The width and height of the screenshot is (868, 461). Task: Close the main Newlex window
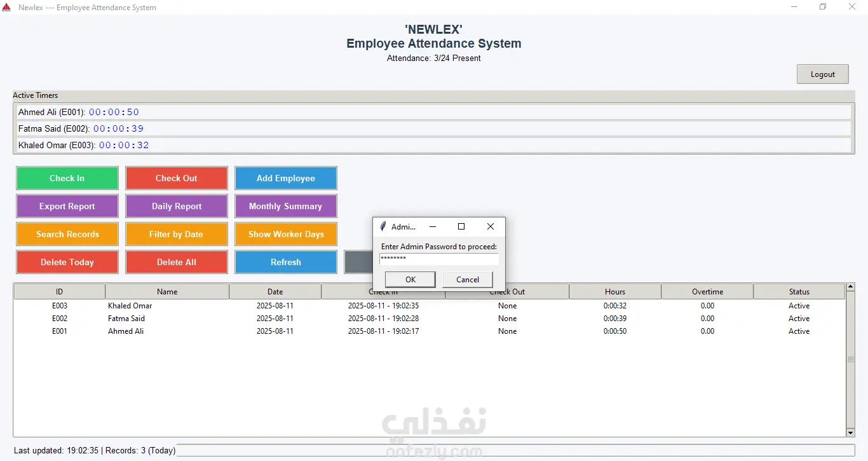(x=852, y=7)
